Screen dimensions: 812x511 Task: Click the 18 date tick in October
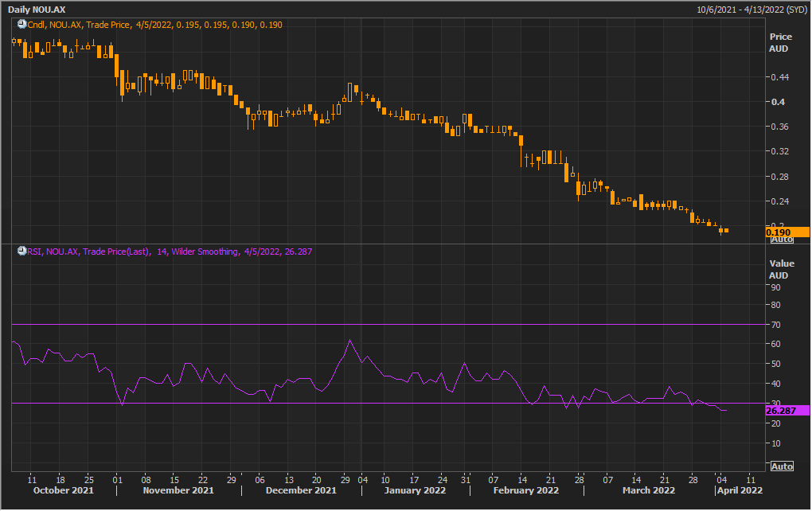pyautogui.click(x=61, y=479)
